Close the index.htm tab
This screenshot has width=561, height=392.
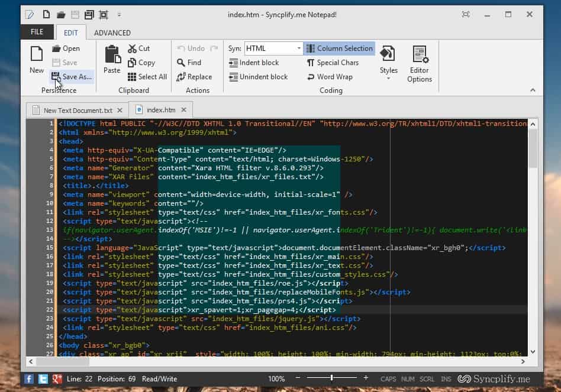(184, 110)
